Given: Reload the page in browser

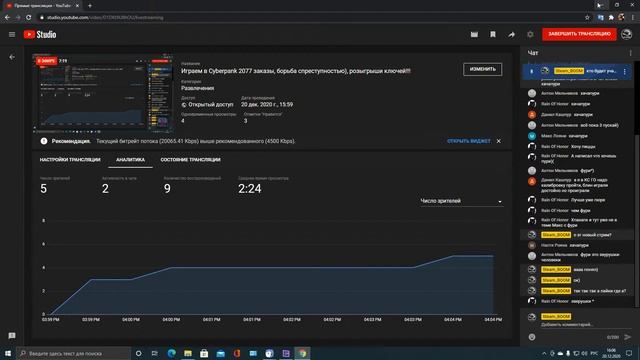Looking at the screenshot, I should [29, 18].
